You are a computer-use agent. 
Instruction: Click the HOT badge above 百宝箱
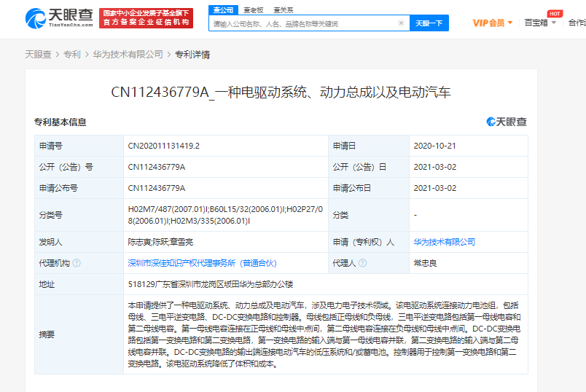tap(555, 13)
